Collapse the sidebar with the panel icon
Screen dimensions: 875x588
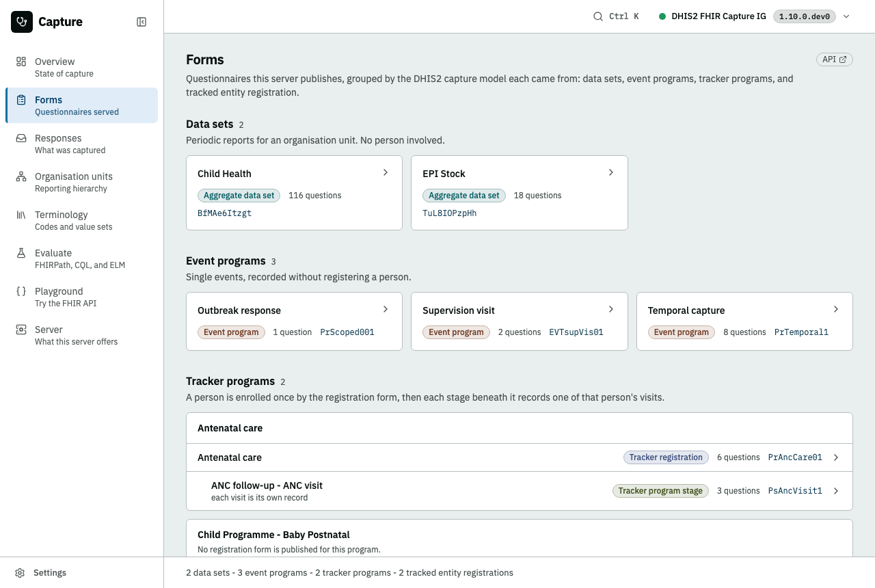coord(142,22)
